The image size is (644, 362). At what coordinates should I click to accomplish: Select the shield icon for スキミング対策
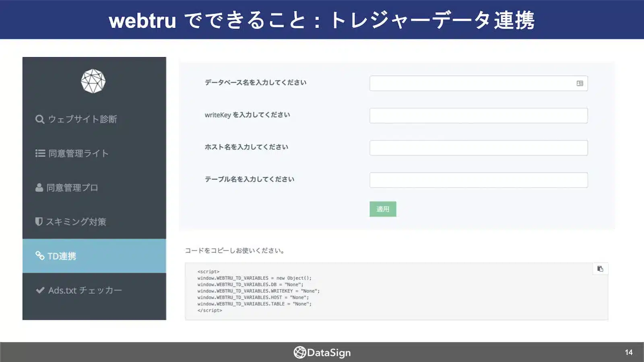tap(38, 221)
